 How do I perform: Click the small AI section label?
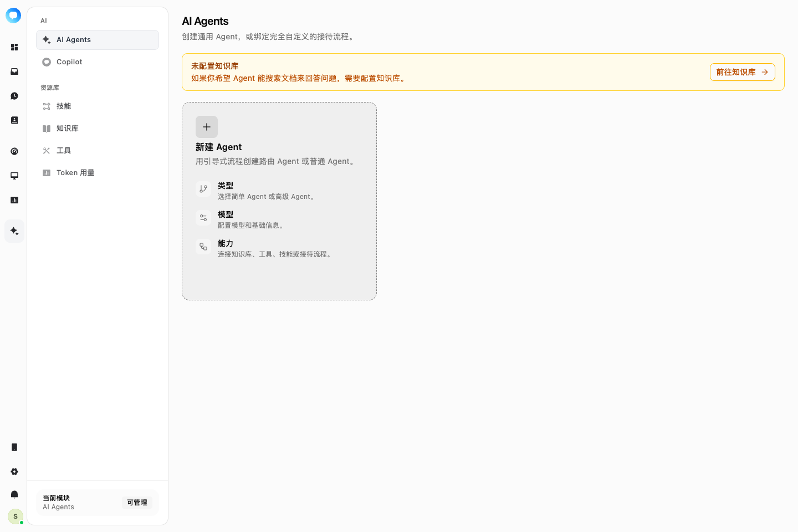pos(44,21)
